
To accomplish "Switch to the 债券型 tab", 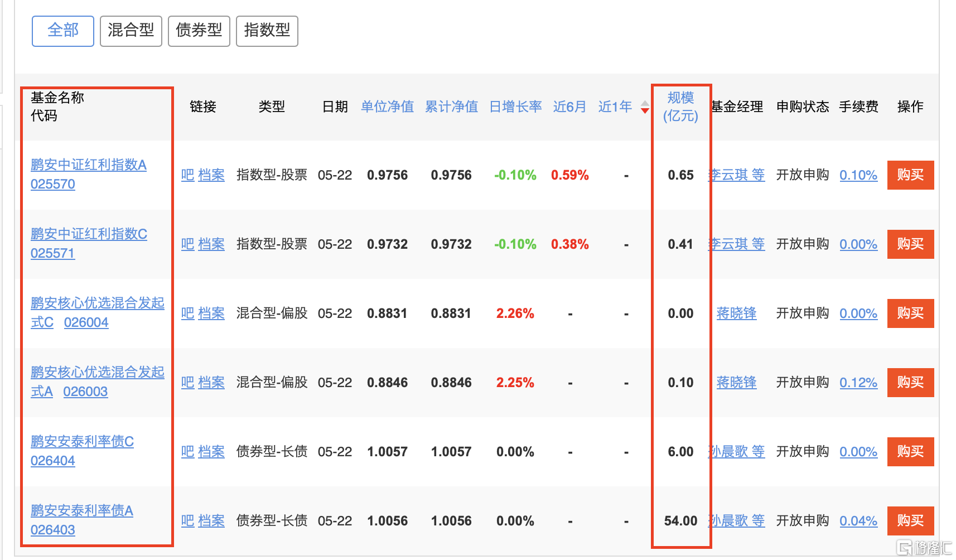I will [199, 31].
